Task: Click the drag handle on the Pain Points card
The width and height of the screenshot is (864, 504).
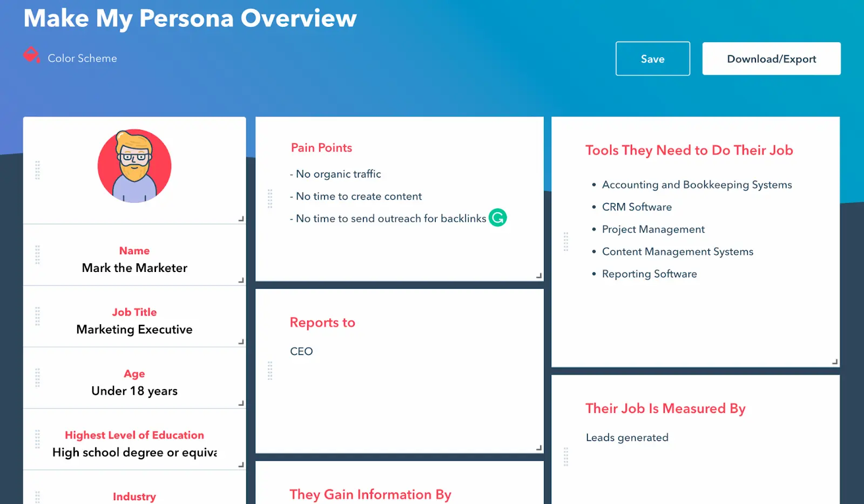Action: pyautogui.click(x=270, y=199)
